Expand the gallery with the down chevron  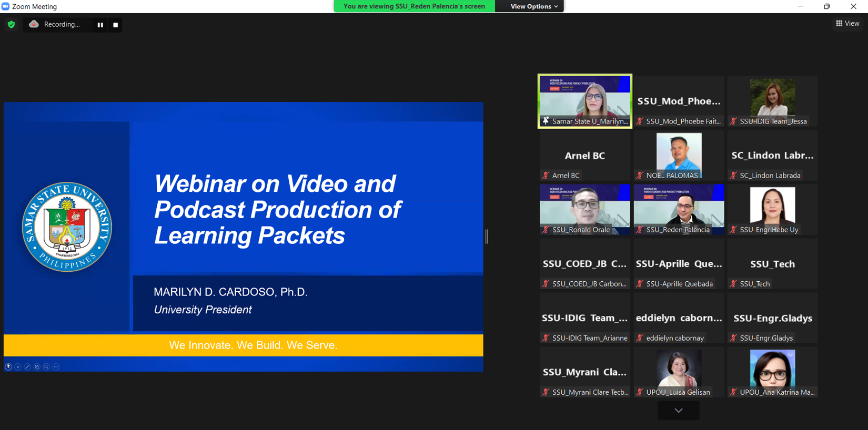(678, 411)
